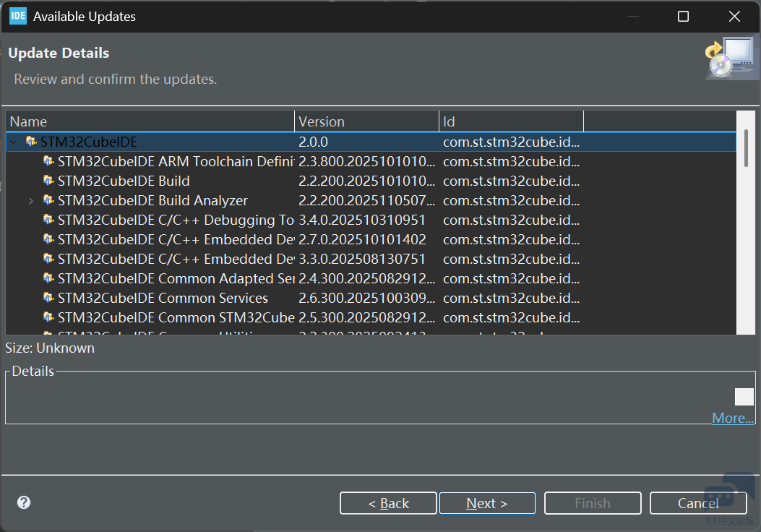
Task: Click the update wizard CD banner icon
Action: 728,58
